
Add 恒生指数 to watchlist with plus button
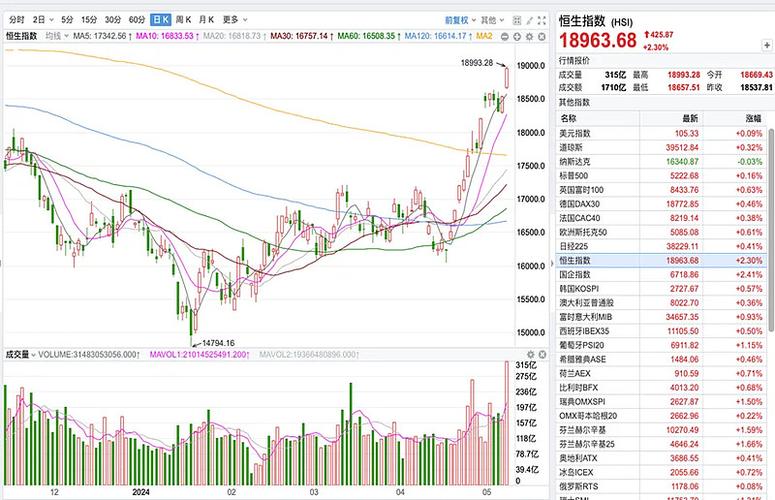point(767,45)
